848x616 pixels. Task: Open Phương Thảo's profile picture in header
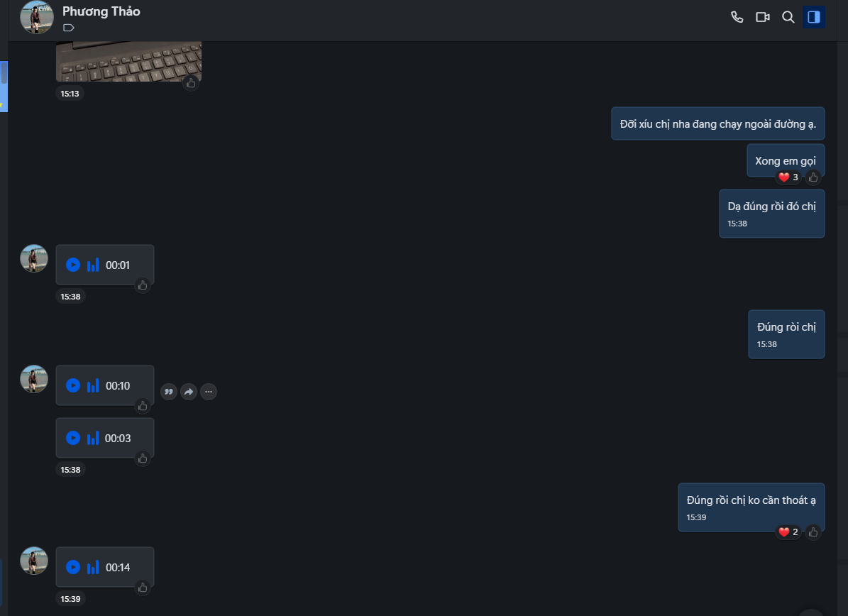37,17
